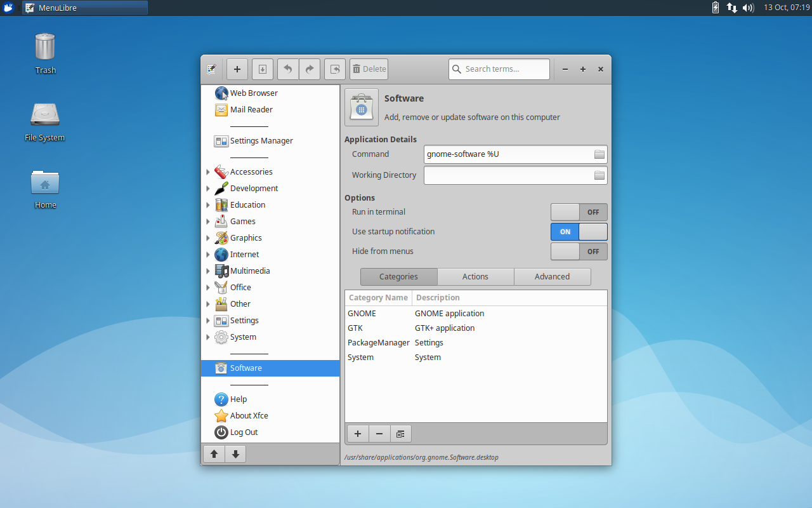
Task: Open the Advanced tab
Action: tap(552, 276)
